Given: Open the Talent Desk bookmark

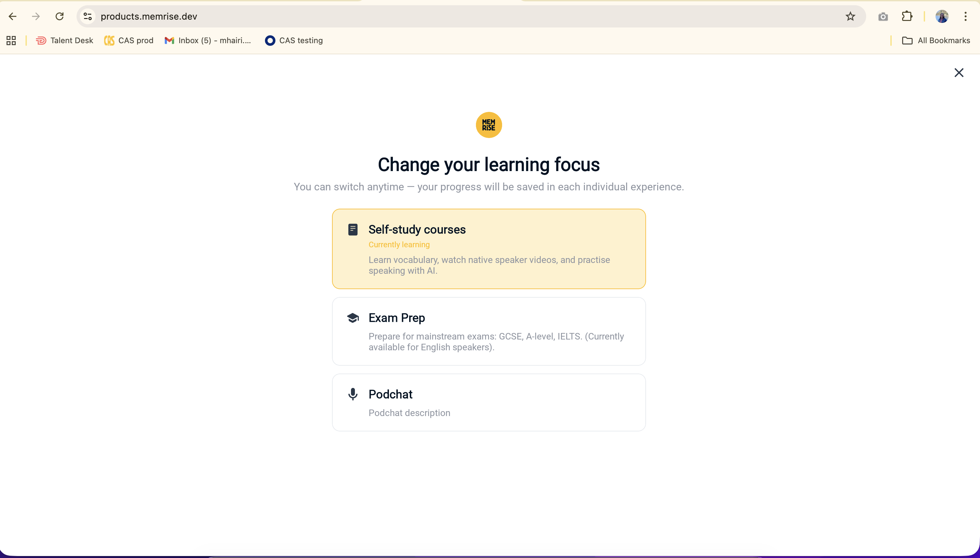Looking at the screenshot, I should [64, 41].
